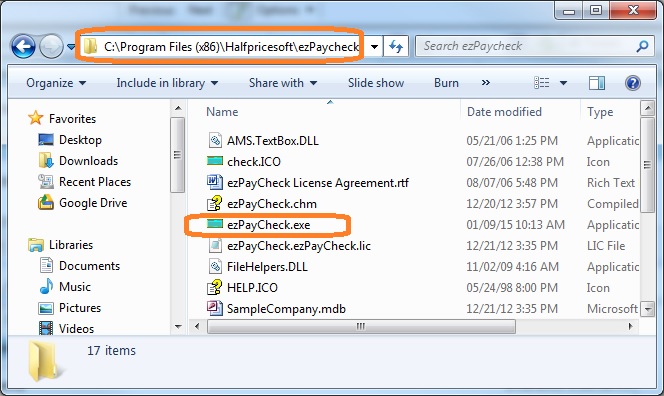Viewport: 664px width, 396px height.
Task: Show additional toolbar commands chevron
Action: (x=486, y=83)
